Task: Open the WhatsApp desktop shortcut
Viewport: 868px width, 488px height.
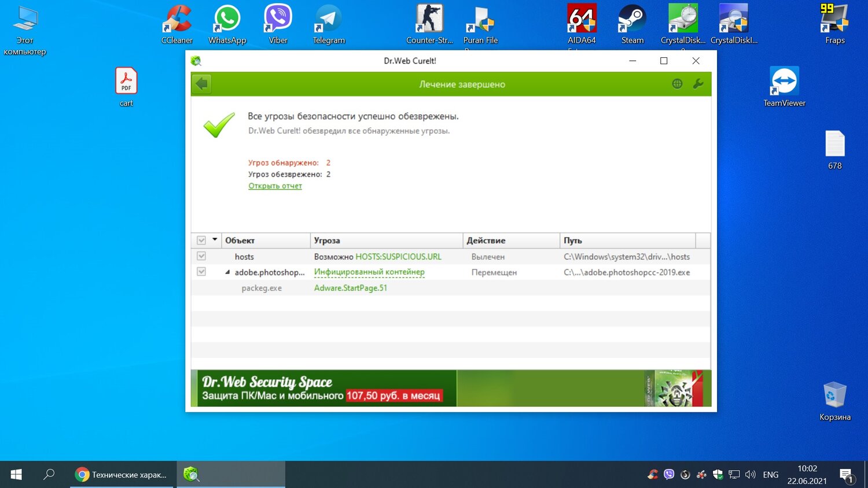Action: pos(227,24)
